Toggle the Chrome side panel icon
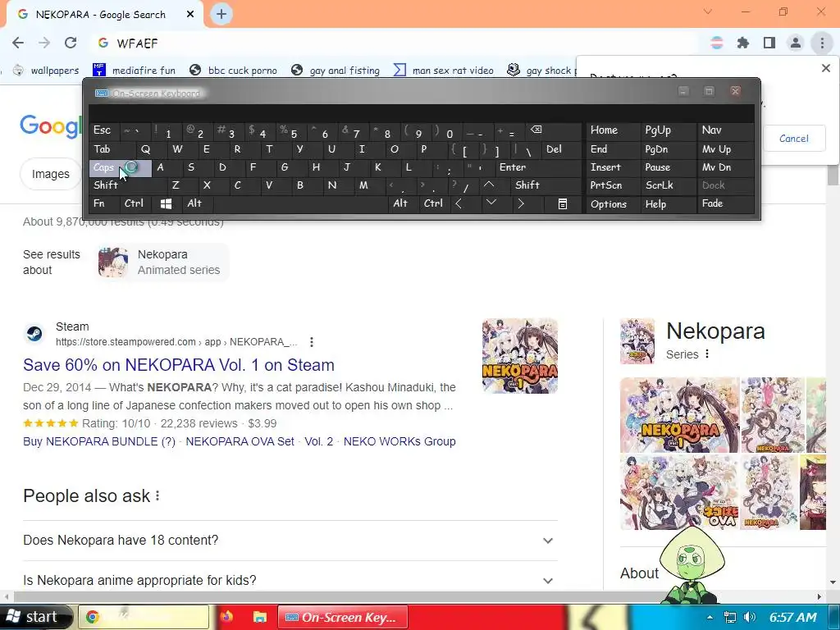This screenshot has width=840, height=630. click(769, 43)
